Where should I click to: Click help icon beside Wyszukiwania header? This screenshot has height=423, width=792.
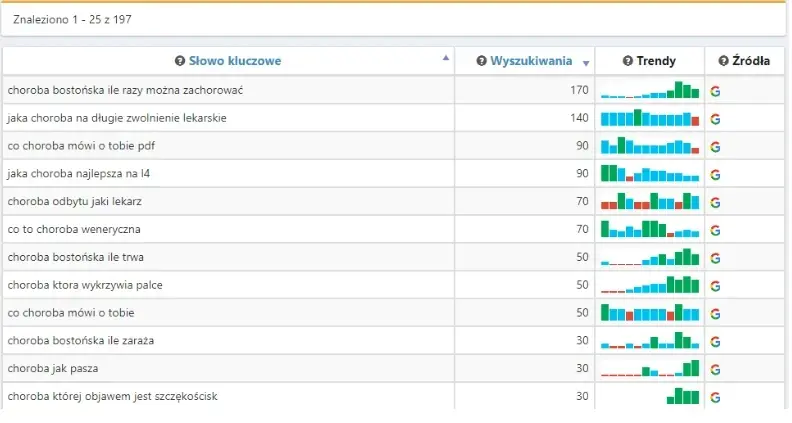481,61
